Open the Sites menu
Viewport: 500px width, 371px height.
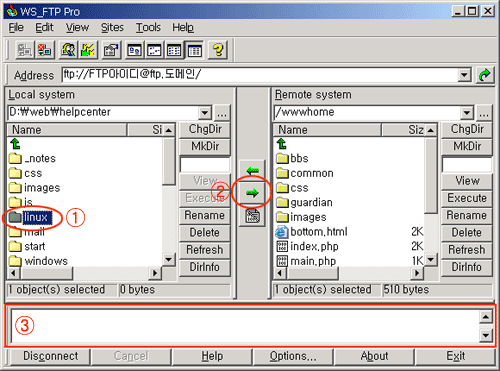tap(112, 28)
